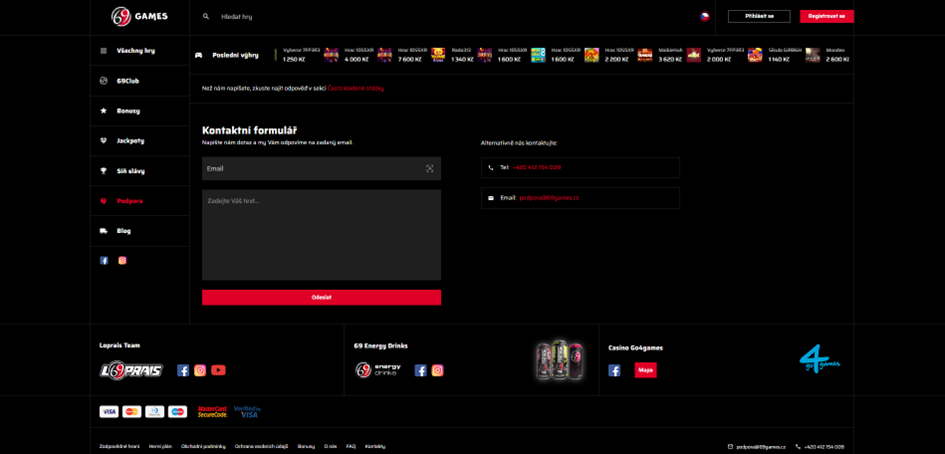Open game thumbnail beside the 3 620 Kč win
This screenshot has height=454, width=945.
click(x=645, y=55)
